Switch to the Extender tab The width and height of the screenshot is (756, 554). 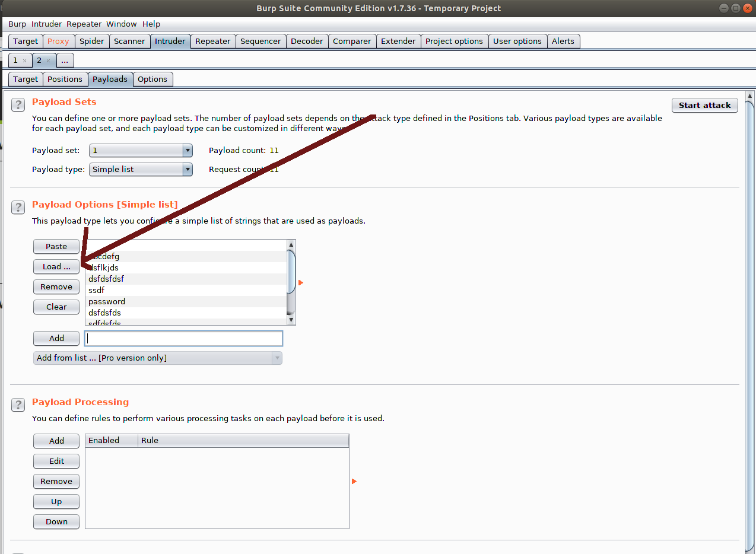[398, 42]
